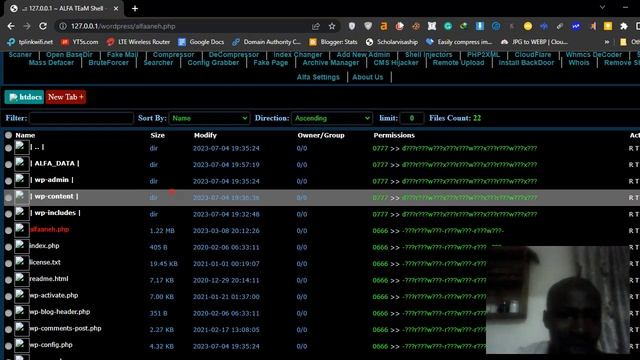Open the Whois menu item
Image resolution: width=640 pixels, height=360 pixels.
pos(579,63)
